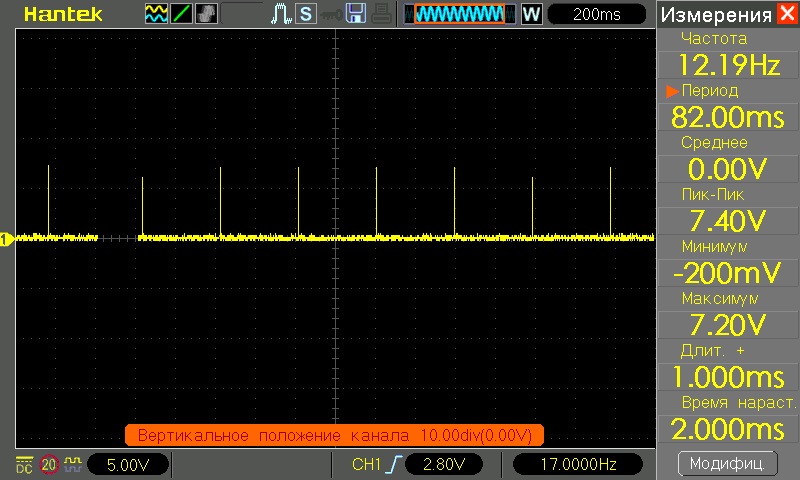Screen dimensions: 800x480
Task: Select the Среднее 0.00V measurement
Action: [x=728, y=158]
